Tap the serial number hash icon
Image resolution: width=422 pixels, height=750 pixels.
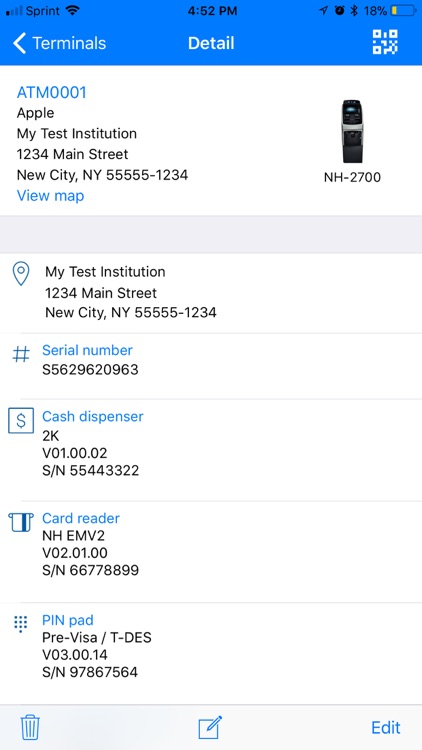(21, 354)
